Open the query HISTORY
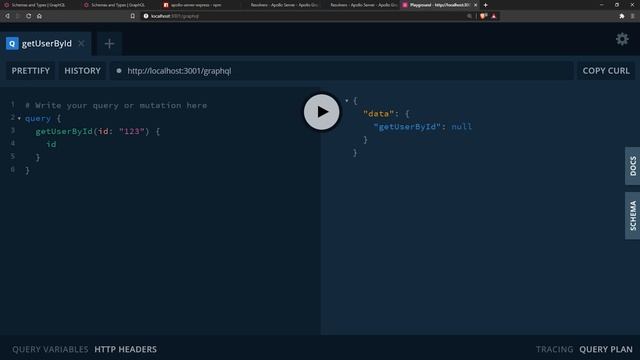640x360 pixels. pos(82,71)
